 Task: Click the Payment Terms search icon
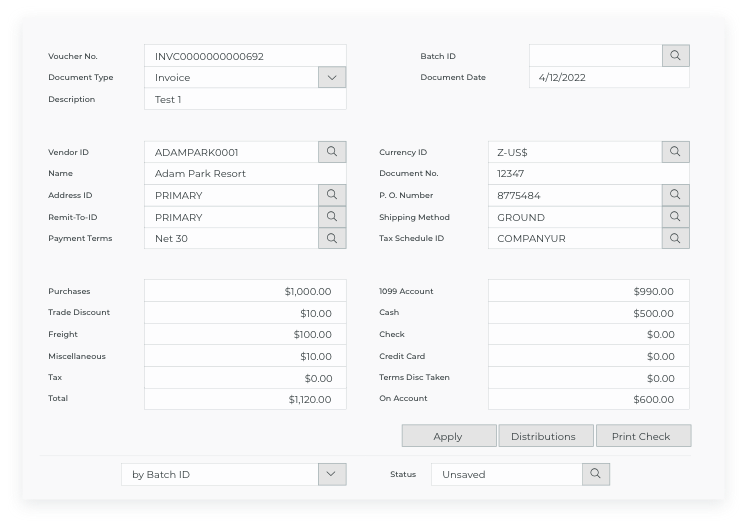pyautogui.click(x=332, y=238)
